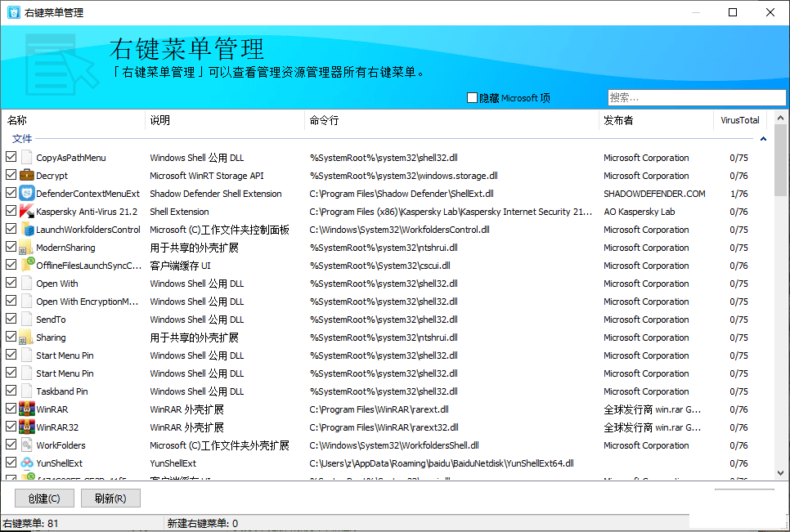
Task: Select the 文件 group heading
Action: (22, 138)
